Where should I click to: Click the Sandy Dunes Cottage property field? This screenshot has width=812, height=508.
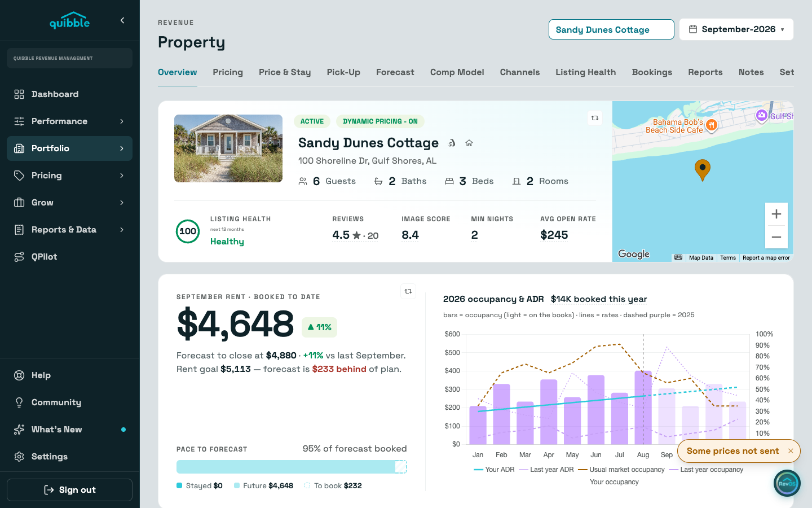[611, 29]
